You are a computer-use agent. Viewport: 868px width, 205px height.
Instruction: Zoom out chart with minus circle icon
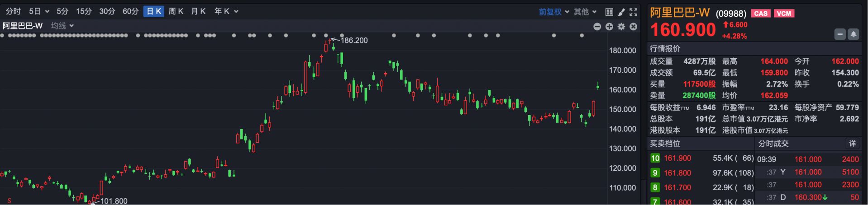(x=597, y=27)
